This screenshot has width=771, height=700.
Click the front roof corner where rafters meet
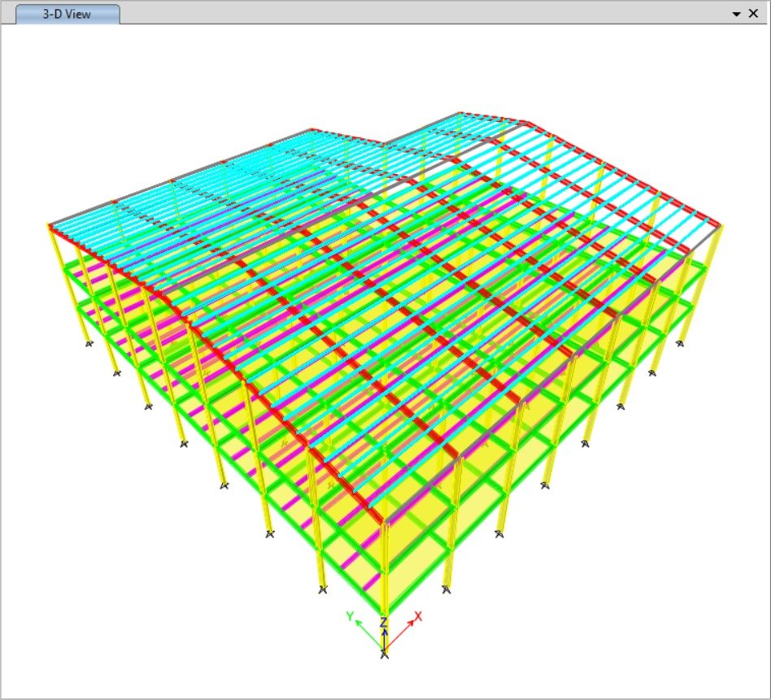tap(385, 522)
